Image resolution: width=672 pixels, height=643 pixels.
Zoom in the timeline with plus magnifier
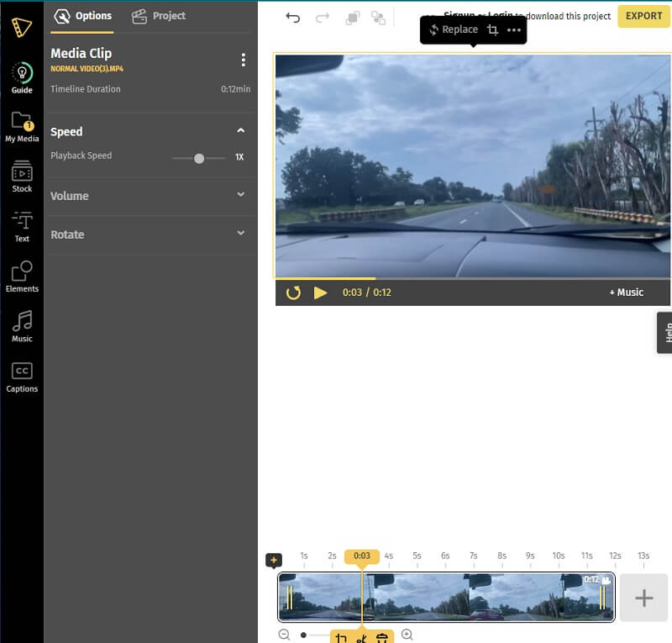click(407, 635)
